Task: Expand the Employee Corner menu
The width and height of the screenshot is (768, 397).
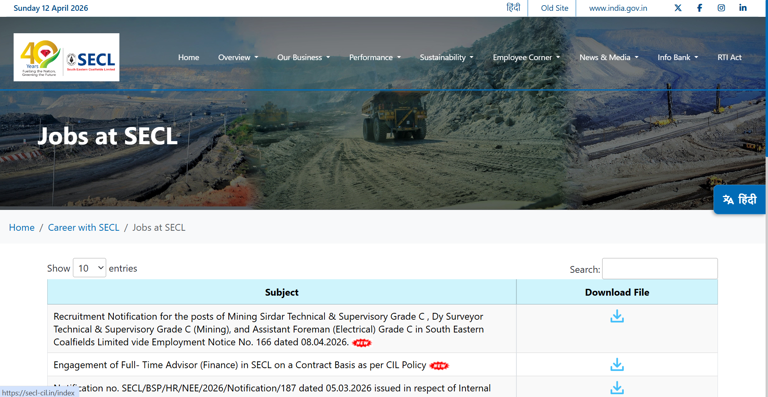Action: (x=527, y=57)
